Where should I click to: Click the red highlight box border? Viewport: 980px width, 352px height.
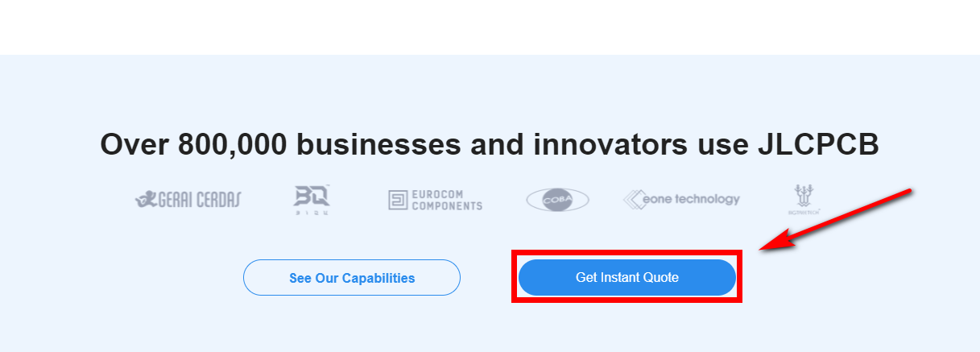coord(626,251)
